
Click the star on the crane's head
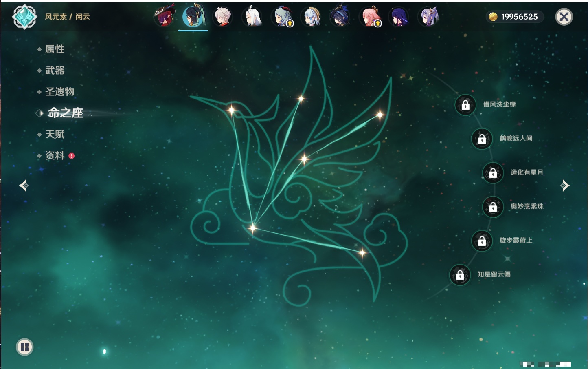pyautogui.click(x=231, y=110)
